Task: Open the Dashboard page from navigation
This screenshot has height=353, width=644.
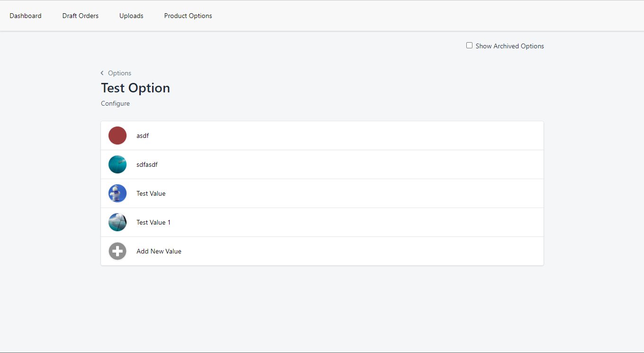Action: pos(26,16)
